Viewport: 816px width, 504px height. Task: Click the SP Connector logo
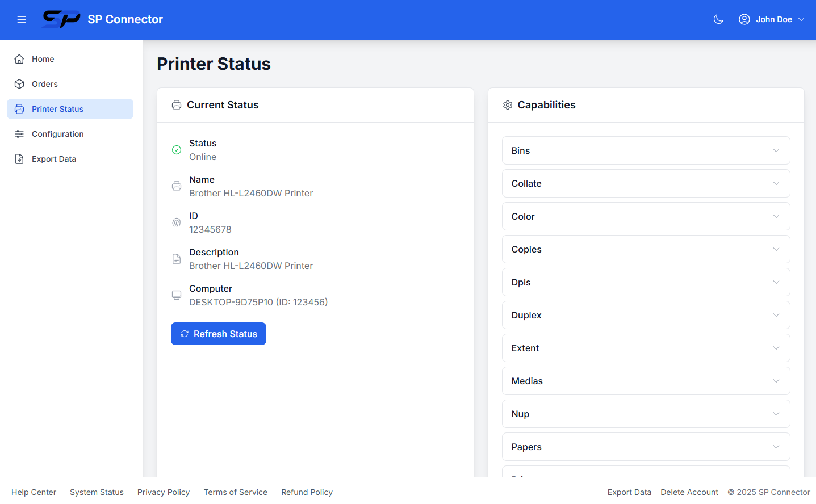click(x=61, y=19)
